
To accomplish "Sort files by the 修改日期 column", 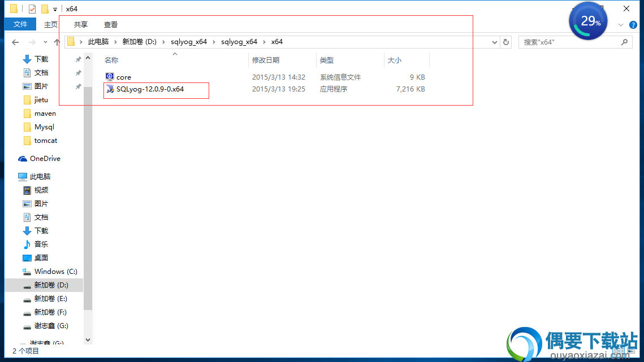I will tap(265, 60).
